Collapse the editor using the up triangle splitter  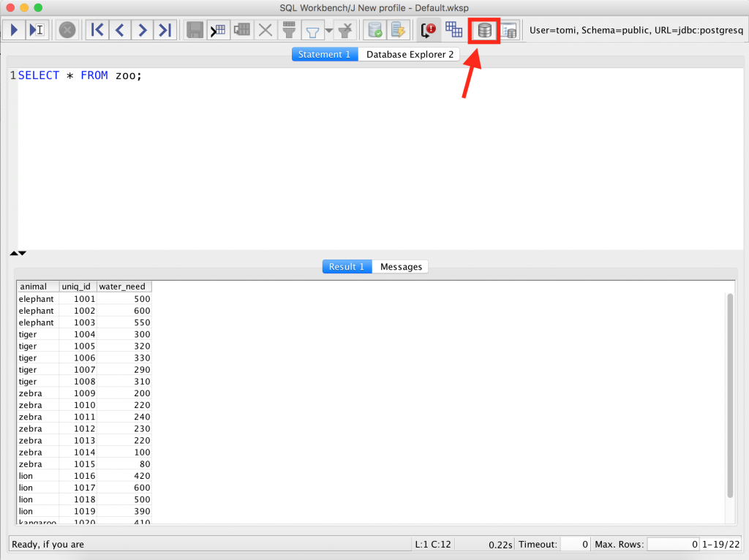14,252
